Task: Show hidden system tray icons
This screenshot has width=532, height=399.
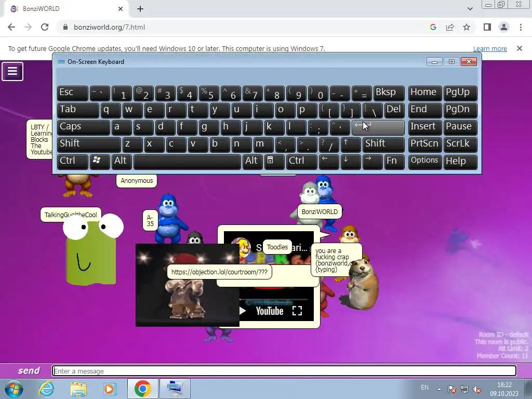Action: coord(439,389)
